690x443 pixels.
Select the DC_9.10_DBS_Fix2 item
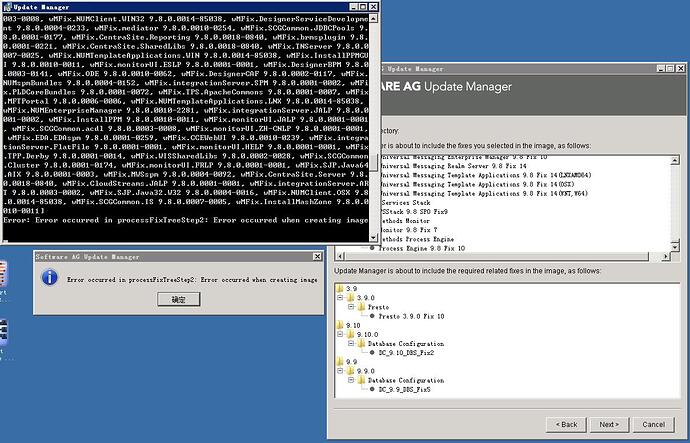(x=406, y=353)
